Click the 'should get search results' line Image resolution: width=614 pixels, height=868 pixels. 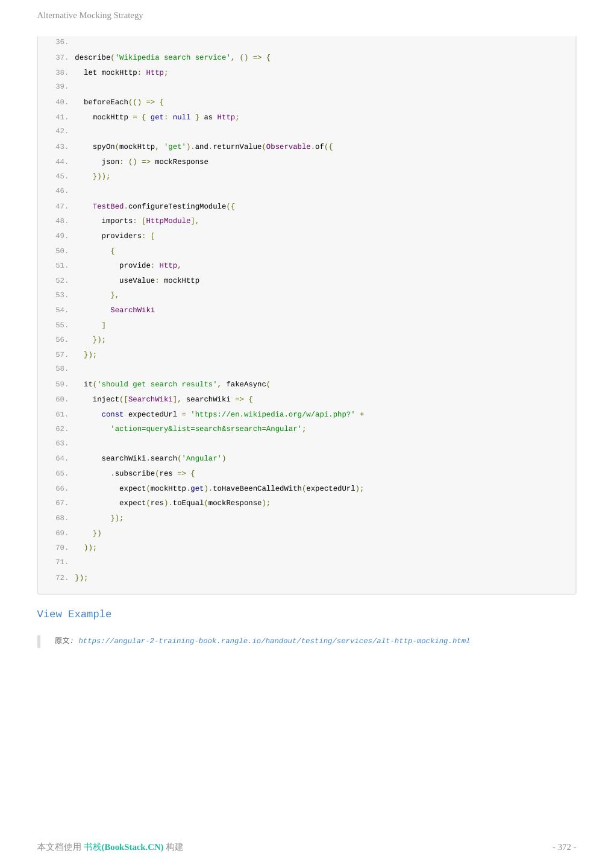(177, 384)
